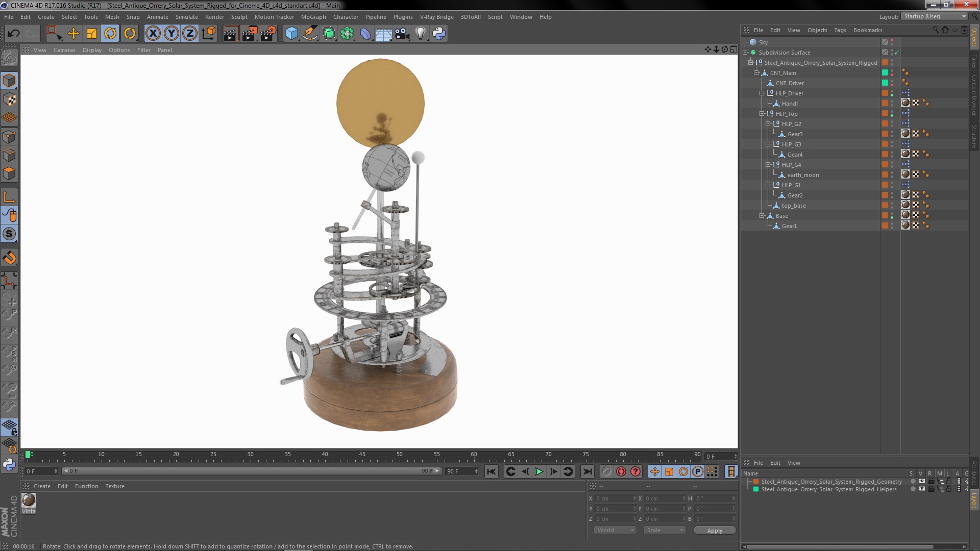Click the Magnet snap tool
980x551 pixels.
(x=9, y=258)
